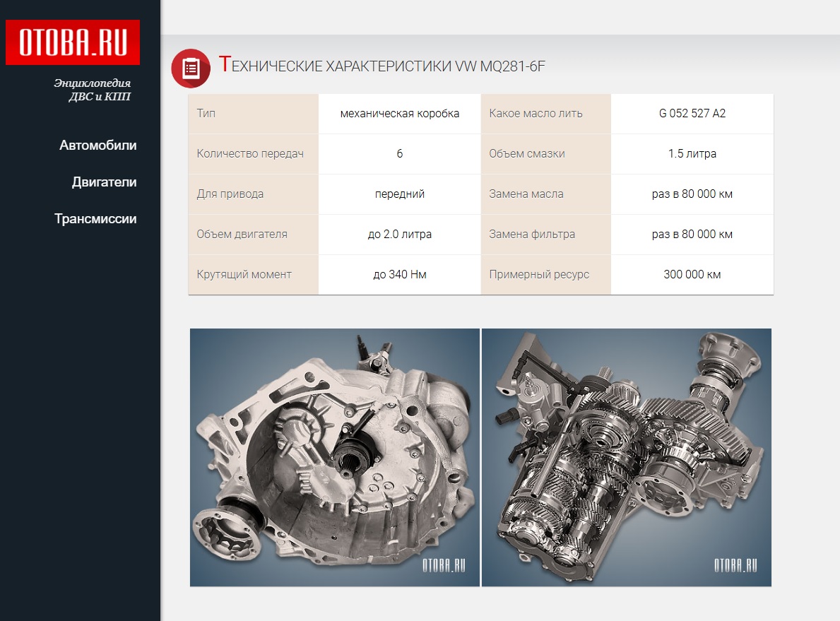Click the Энциклопедия ДВС и КПП tagline
This screenshot has height=621, width=840.
[92, 90]
